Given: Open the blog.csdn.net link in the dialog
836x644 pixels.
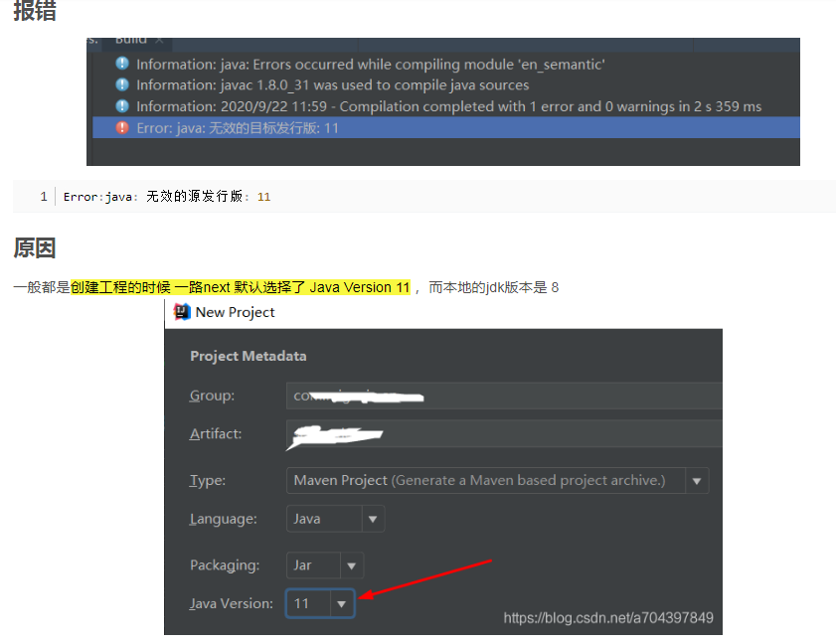Looking at the screenshot, I should (609, 617).
